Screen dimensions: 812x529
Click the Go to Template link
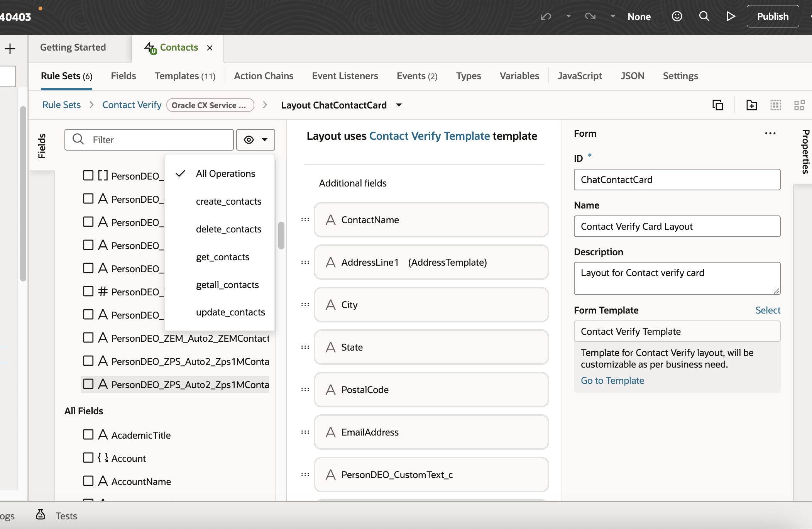[x=612, y=380]
